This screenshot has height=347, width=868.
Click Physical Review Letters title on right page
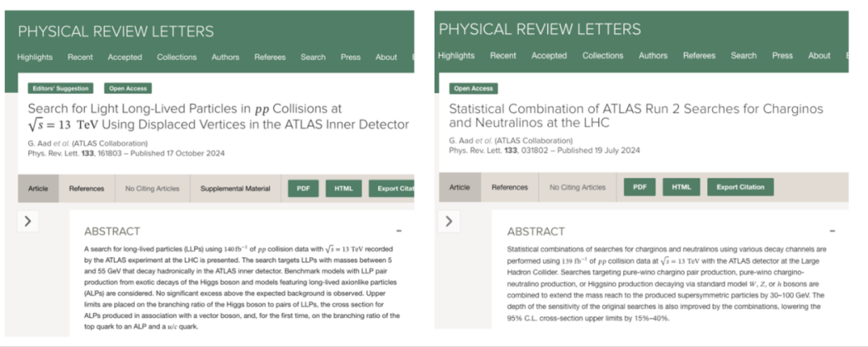pos(540,29)
